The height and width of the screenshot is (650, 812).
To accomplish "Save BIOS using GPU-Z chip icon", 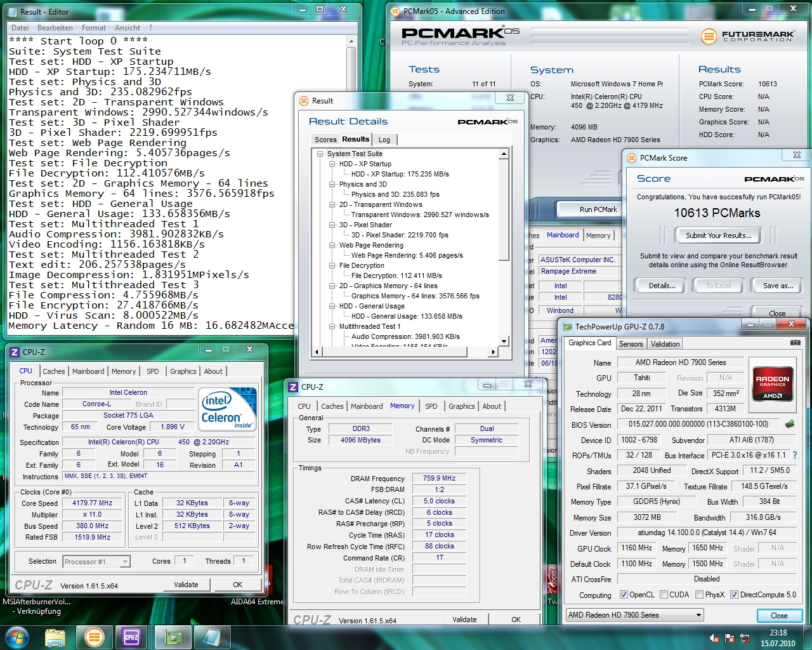I will tap(790, 423).
